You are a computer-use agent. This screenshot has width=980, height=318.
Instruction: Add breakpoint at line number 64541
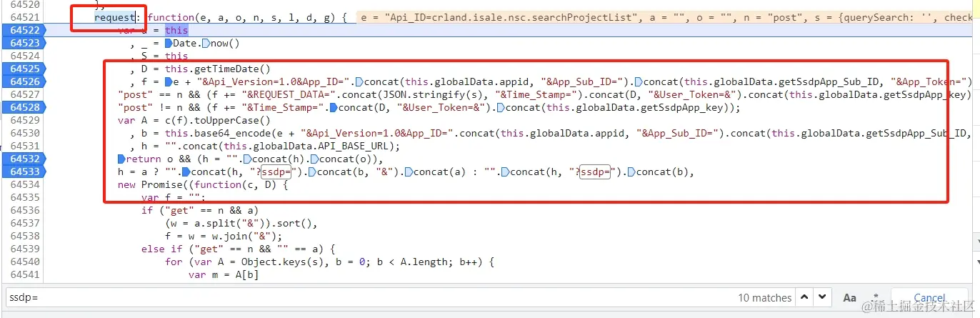click(x=24, y=274)
